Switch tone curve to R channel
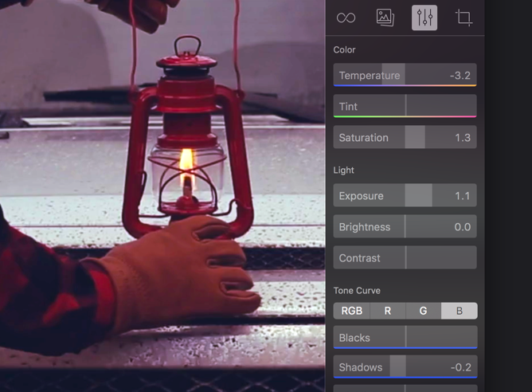 point(387,311)
